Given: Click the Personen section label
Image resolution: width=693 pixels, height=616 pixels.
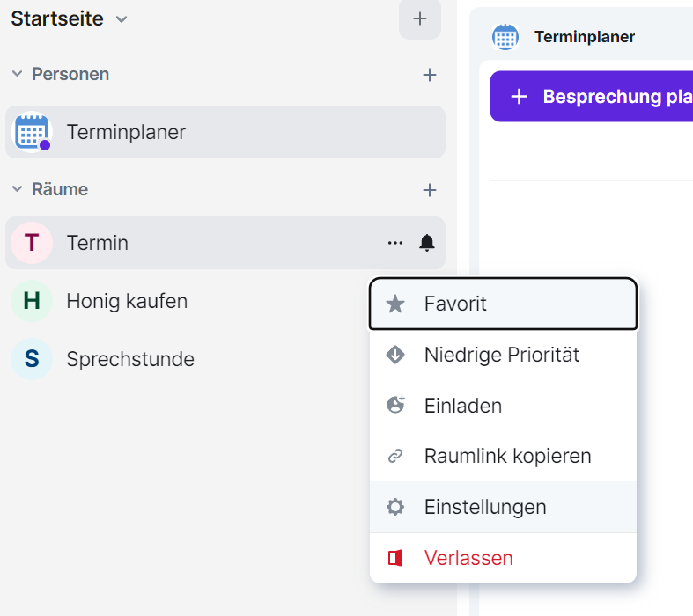Looking at the screenshot, I should point(70,74).
